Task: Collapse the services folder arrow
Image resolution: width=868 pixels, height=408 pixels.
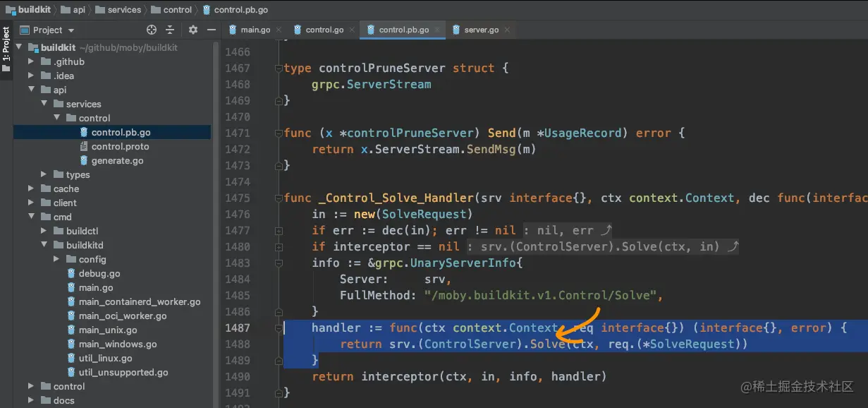Action: click(x=44, y=104)
